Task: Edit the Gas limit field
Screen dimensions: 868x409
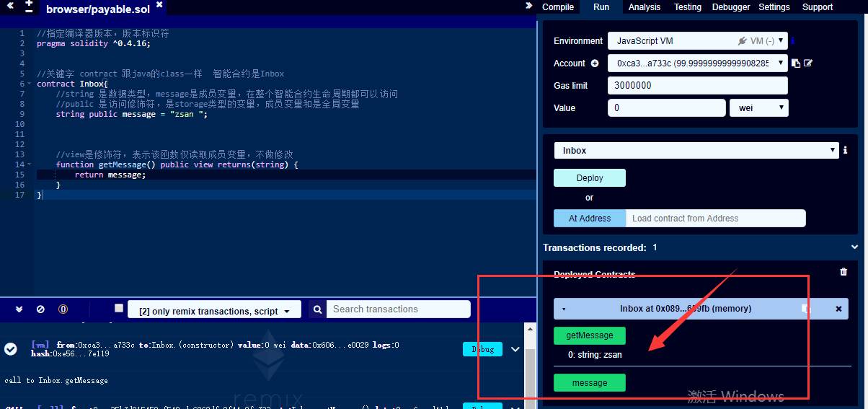Action: click(x=698, y=85)
